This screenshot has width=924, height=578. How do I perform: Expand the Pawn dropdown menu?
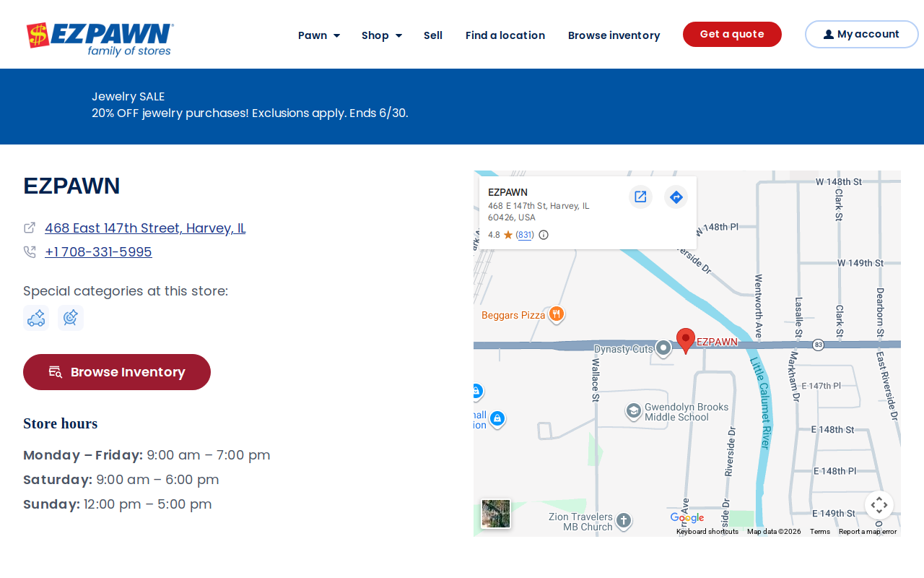pyautogui.click(x=319, y=35)
